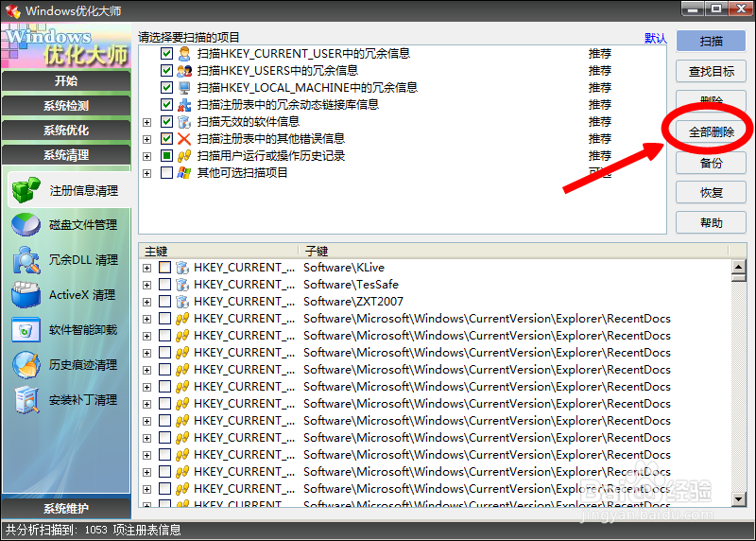Open the 系统优化 sidebar section
The height and width of the screenshot is (541, 756).
[x=66, y=131]
